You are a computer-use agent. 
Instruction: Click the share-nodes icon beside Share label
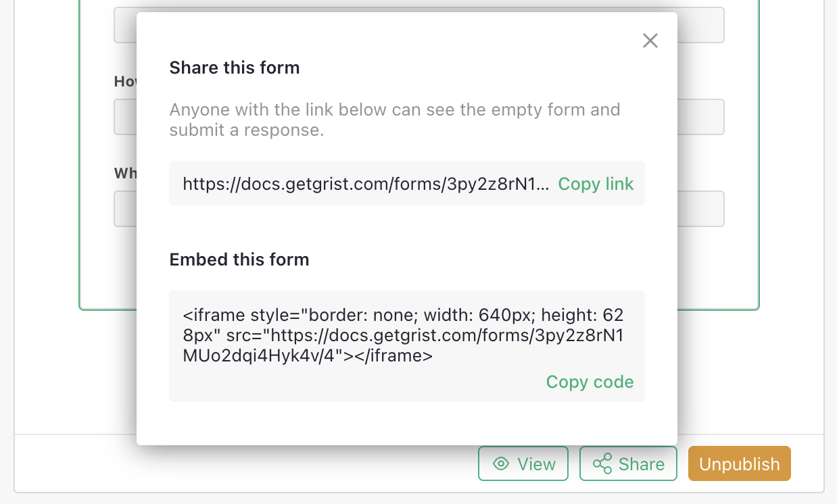pyautogui.click(x=602, y=463)
